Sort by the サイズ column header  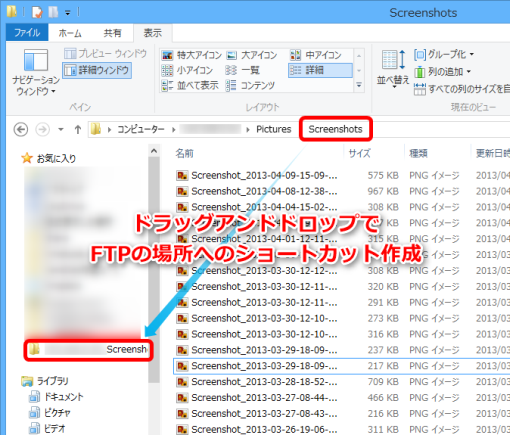(x=360, y=153)
